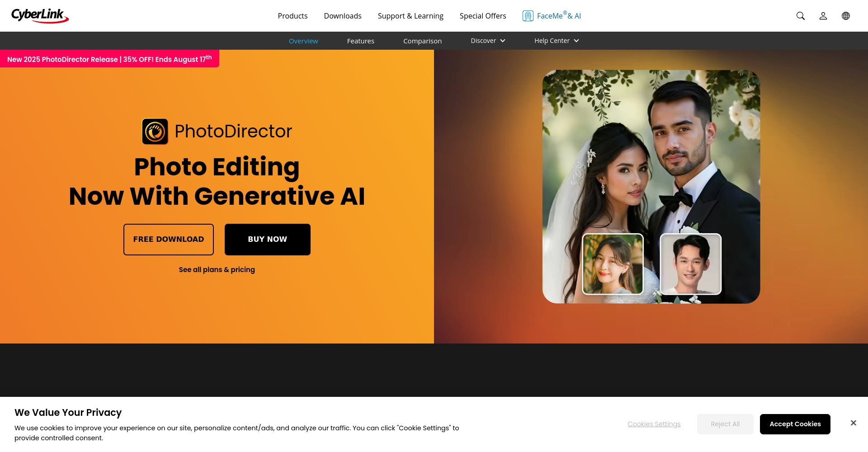This screenshot has height=452, width=868.
Task: Open Cookies Settings link
Action: 654,424
